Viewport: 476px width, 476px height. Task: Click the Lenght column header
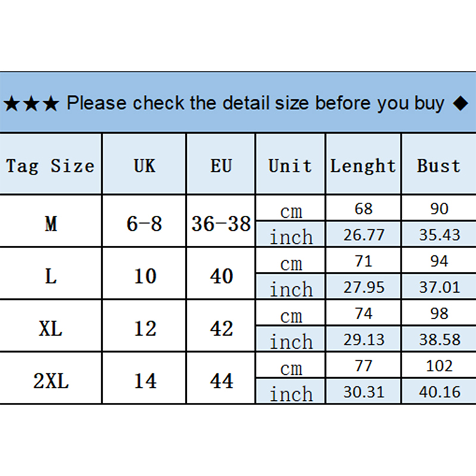pyautogui.click(x=363, y=165)
